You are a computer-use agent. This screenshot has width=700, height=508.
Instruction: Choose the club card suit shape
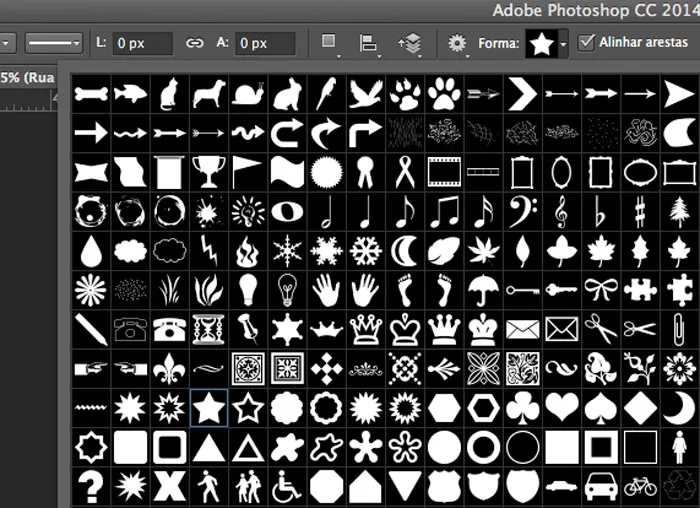[523, 408]
